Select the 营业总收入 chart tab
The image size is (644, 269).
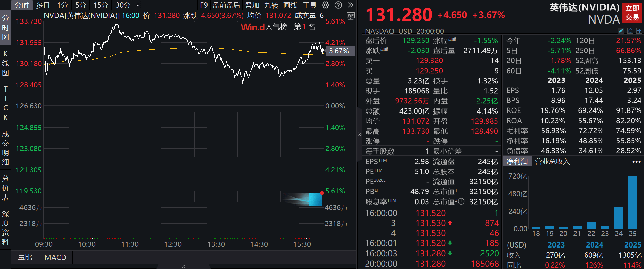pyautogui.click(x=552, y=161)
